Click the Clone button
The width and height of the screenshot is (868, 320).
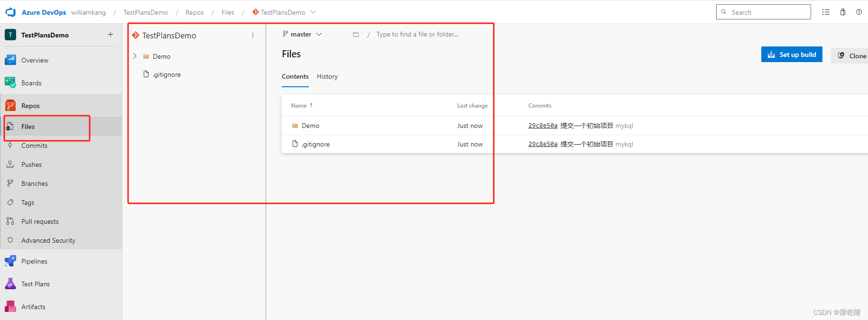pos(850,55)
